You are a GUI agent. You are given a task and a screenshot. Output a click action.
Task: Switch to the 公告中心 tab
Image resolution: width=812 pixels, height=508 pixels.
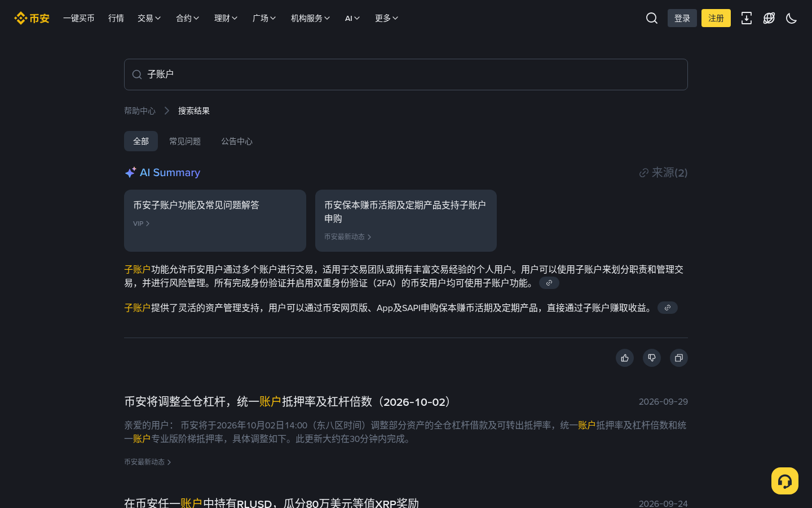click(x=237, y=141)
